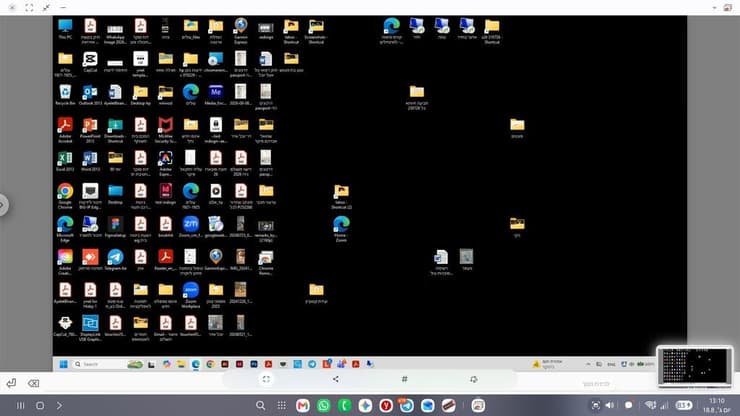Open the apps grid in tablet taskbar
This screenshot has height=416, width=740.
point(282,406)
